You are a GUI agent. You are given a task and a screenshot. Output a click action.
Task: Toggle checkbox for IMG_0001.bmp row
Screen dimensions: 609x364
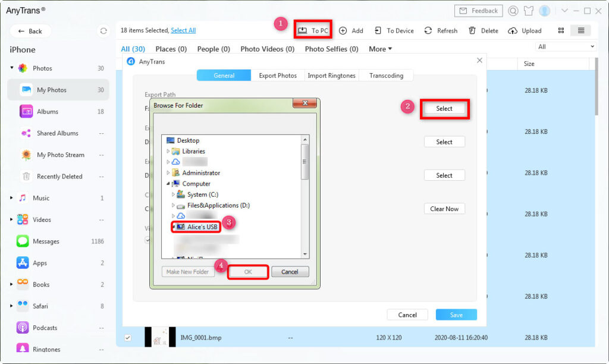(x=128, y=338)
